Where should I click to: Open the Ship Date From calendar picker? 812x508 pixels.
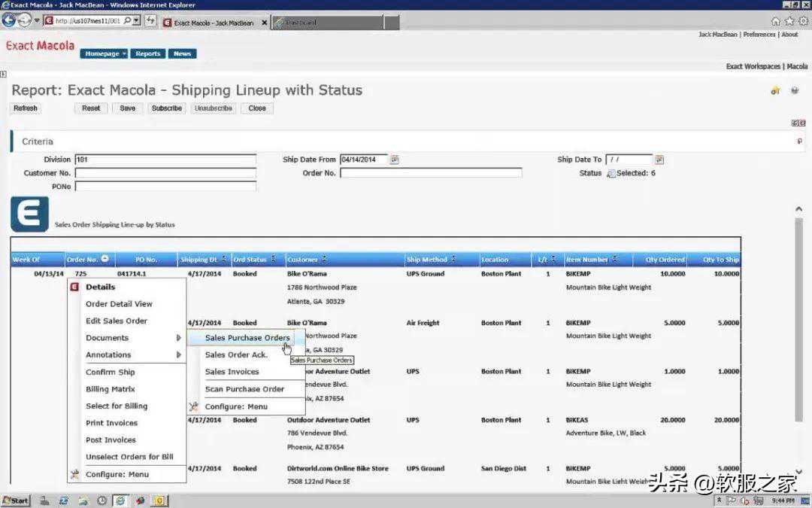click(x=395, y=160)
